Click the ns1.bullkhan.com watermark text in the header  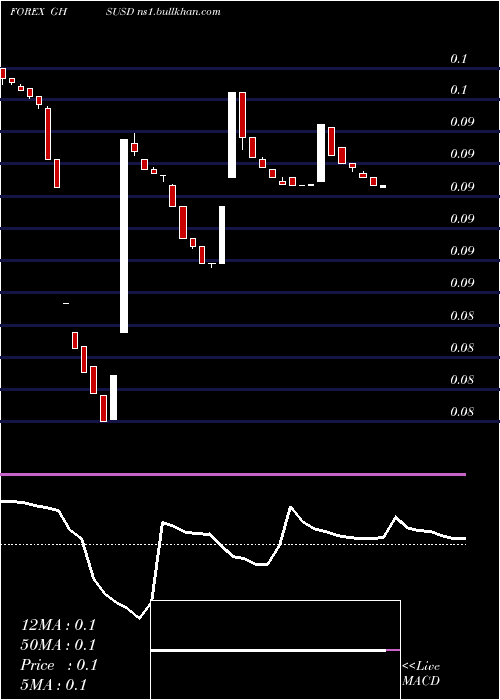pyautogui.click(x=177, y=12)
